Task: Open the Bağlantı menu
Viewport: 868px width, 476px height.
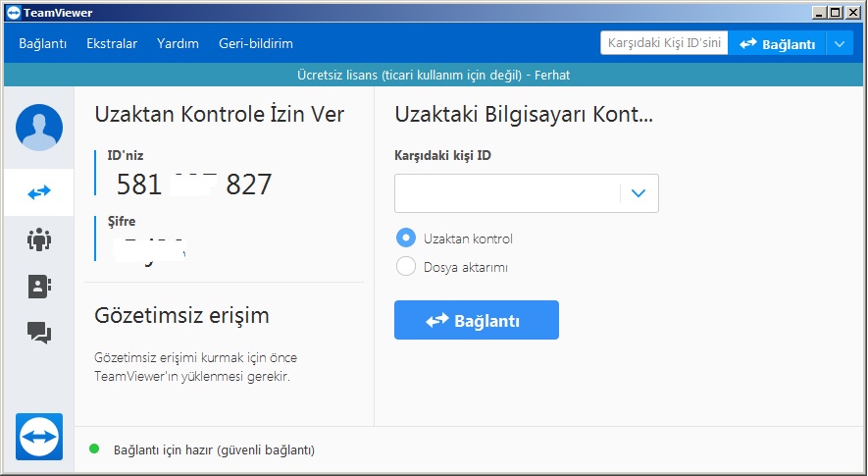Action: point(42,44)
